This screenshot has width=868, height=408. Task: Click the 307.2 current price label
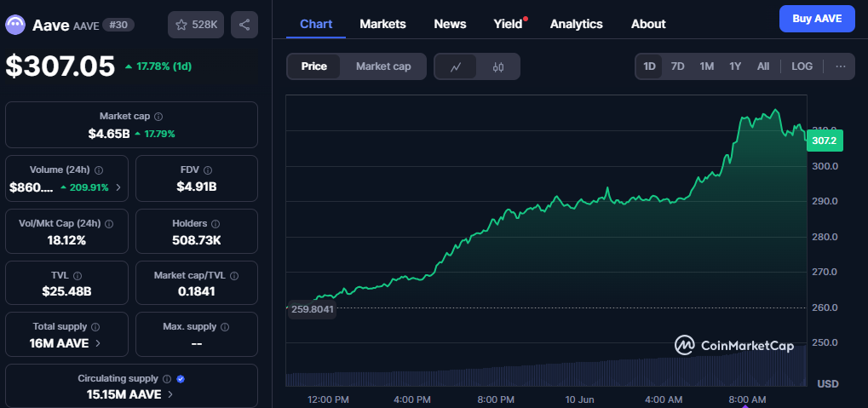[825, 141]
